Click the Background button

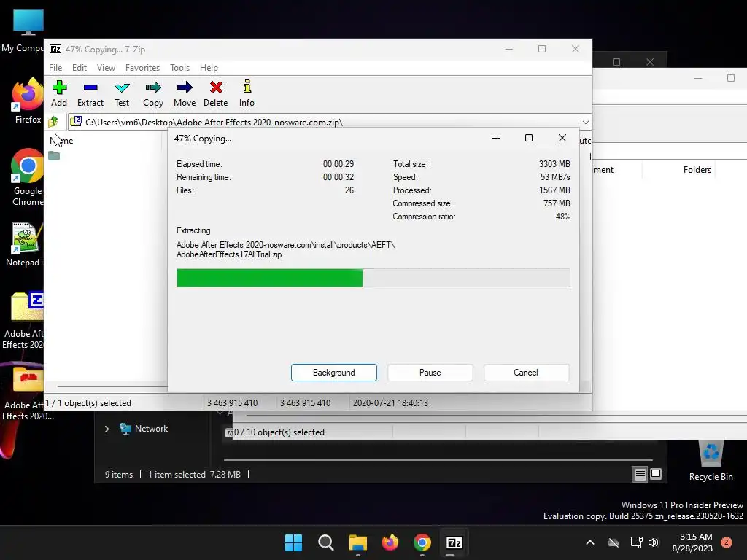point(334,373)
